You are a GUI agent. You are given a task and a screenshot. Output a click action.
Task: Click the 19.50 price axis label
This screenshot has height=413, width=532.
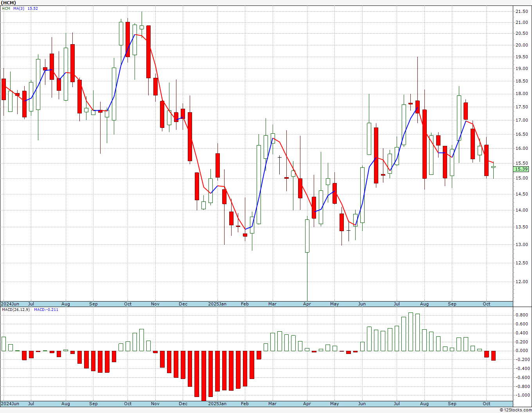point(521,57)
